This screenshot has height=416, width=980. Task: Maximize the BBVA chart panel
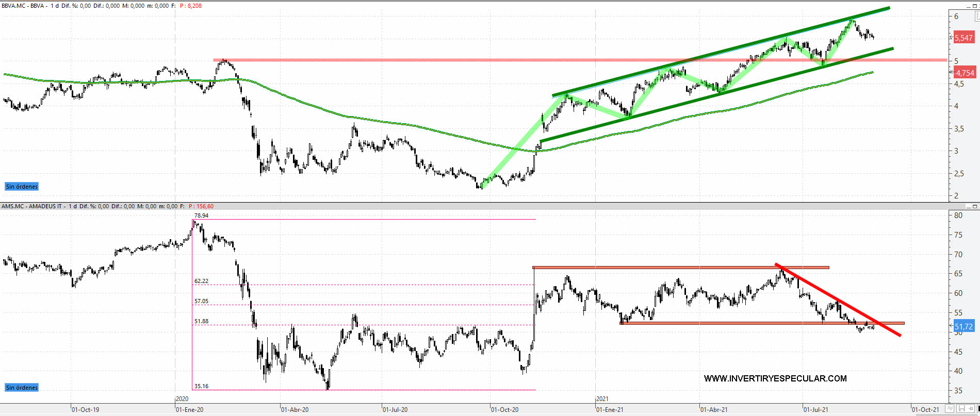point(975,6)
